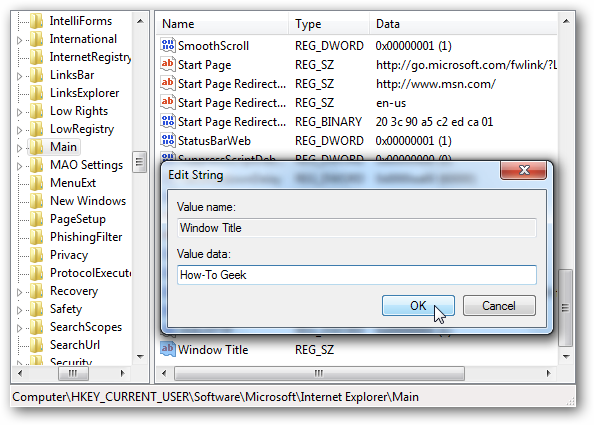The image size is (594, 425).
Task: Click the icon for the en-us value
Action: [x=167, y=102]
